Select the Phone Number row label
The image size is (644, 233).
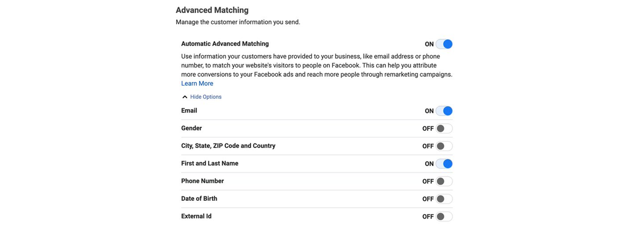tap(202, 181)
